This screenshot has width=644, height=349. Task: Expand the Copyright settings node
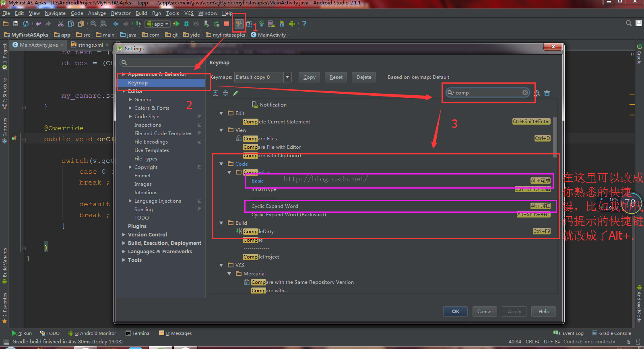click(x=130, y=167)
